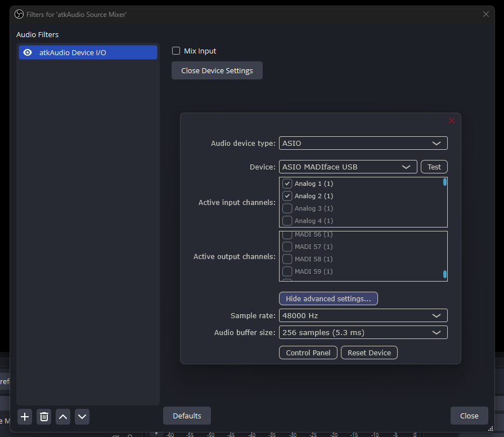
Task: Expand the Sample rate dropdown
Action: click(363, 315)
